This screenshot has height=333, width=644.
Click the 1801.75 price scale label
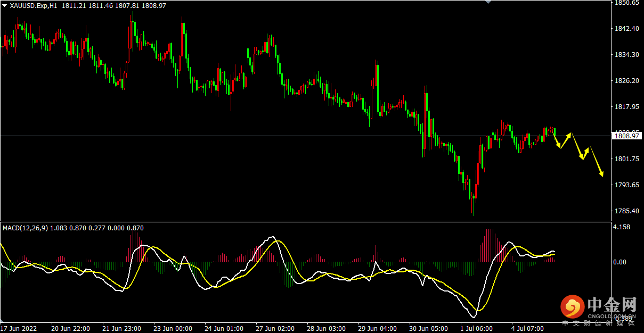[626, 159]
